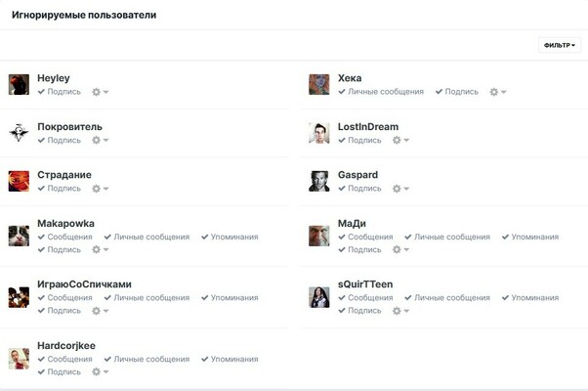Toggle Подпись check for Gaspard
This screenshot has height=391, width=588.
pyautogui.click(x=359, y=189)
